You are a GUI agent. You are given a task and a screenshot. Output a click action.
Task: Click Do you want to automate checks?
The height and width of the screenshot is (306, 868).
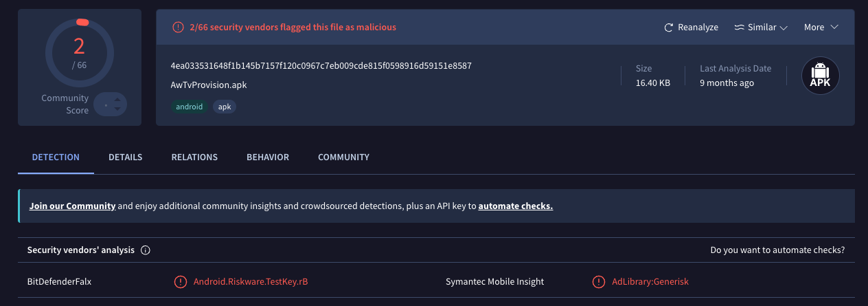pos(777,250)
